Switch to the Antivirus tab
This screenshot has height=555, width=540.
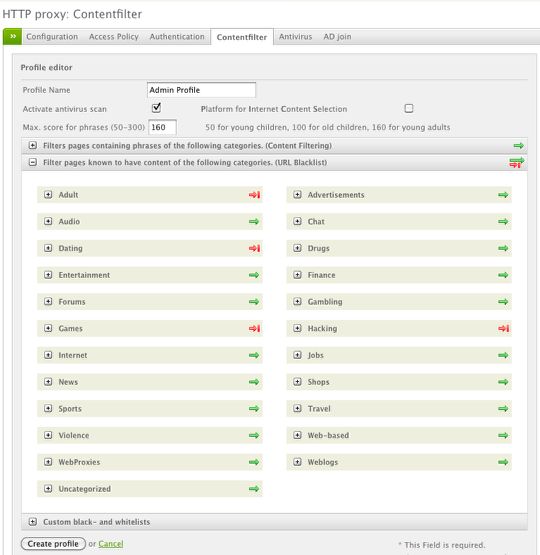click(x=295, y=37)
